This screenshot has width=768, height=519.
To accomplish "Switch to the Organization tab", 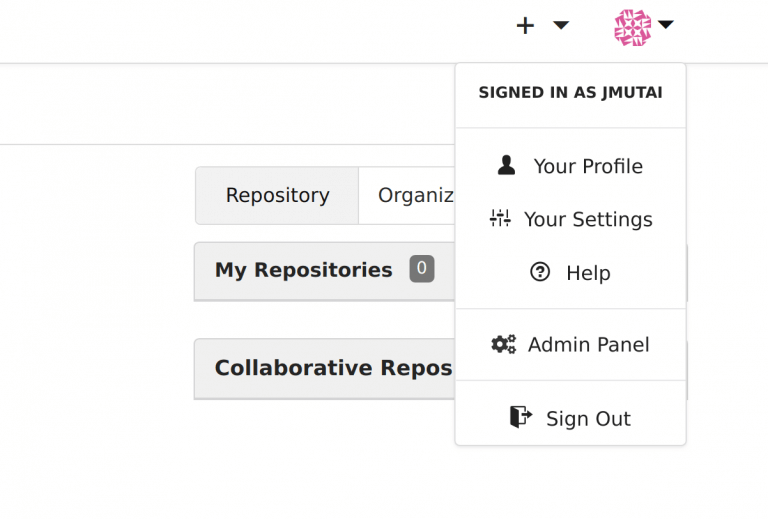I will 415,196.
